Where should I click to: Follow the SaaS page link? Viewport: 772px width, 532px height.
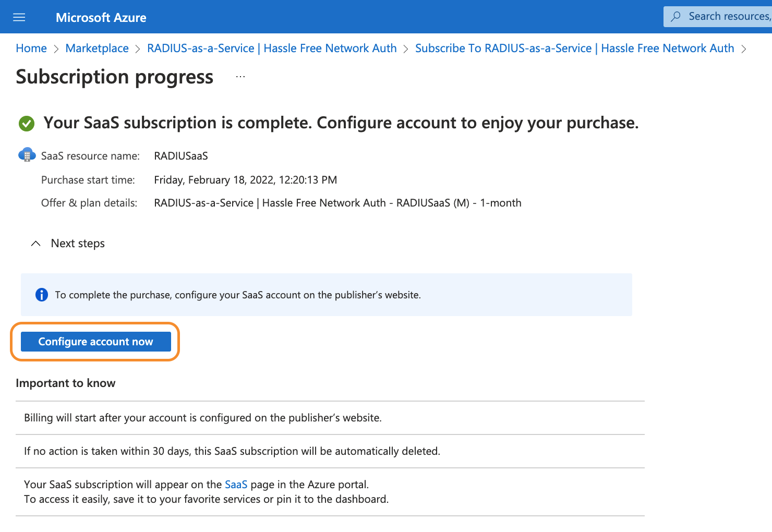pos(236,485)
